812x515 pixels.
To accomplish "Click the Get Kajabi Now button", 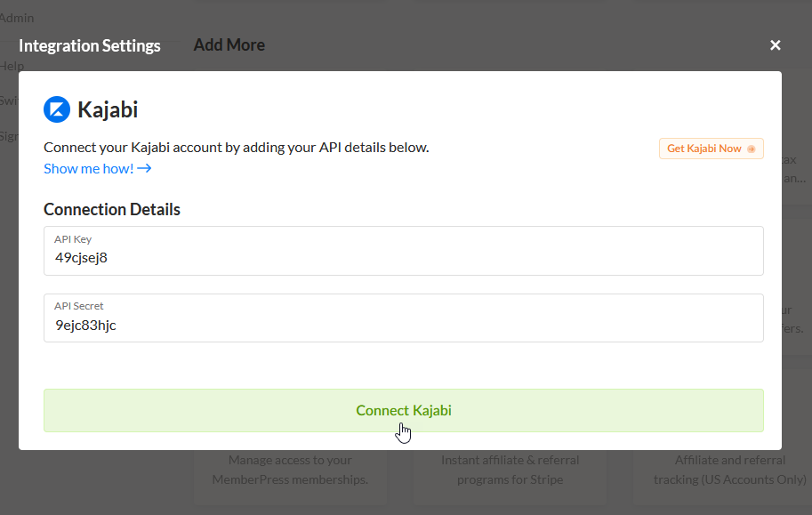I will (711, 149).
